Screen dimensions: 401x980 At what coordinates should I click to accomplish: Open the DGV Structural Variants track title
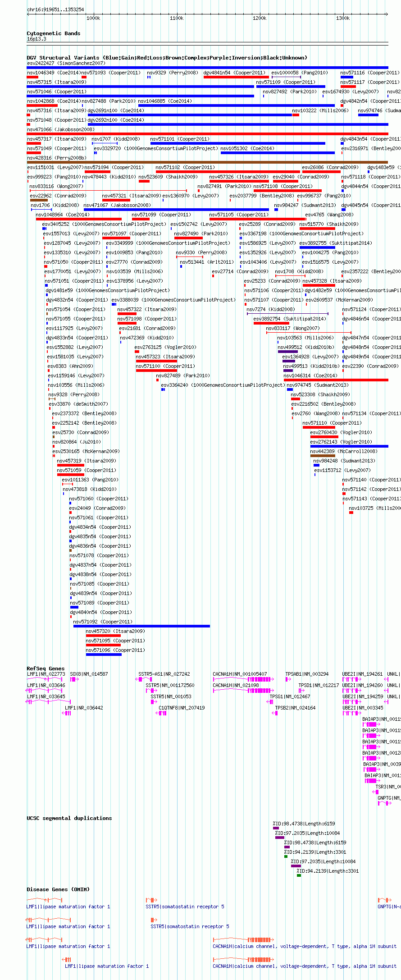pyautogui.click(x=167, y=58)
